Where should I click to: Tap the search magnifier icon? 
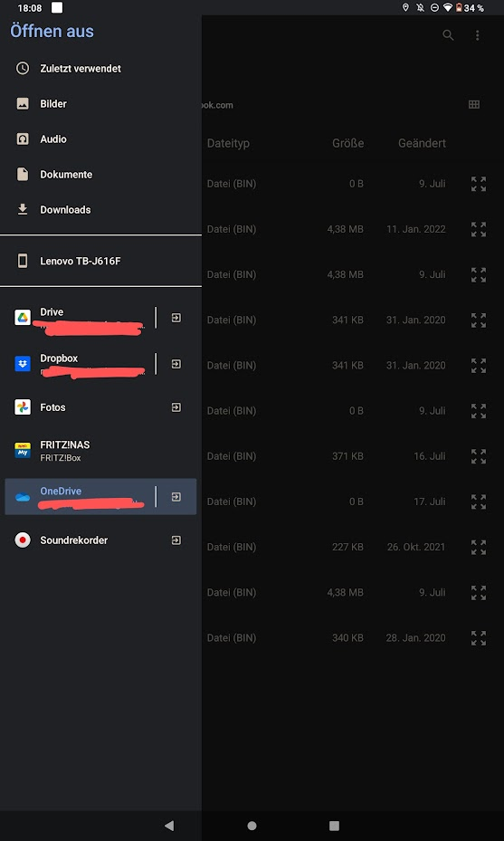(x=448, y=35)
